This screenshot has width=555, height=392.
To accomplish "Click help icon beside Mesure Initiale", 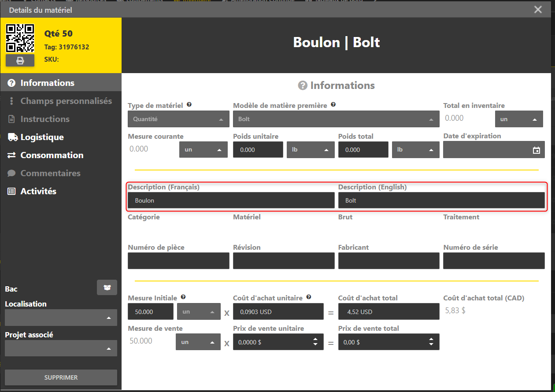I will click(183, 297).
